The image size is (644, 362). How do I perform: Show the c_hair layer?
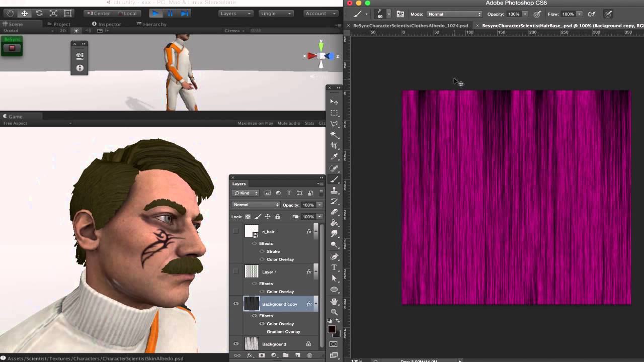(235, 231)
